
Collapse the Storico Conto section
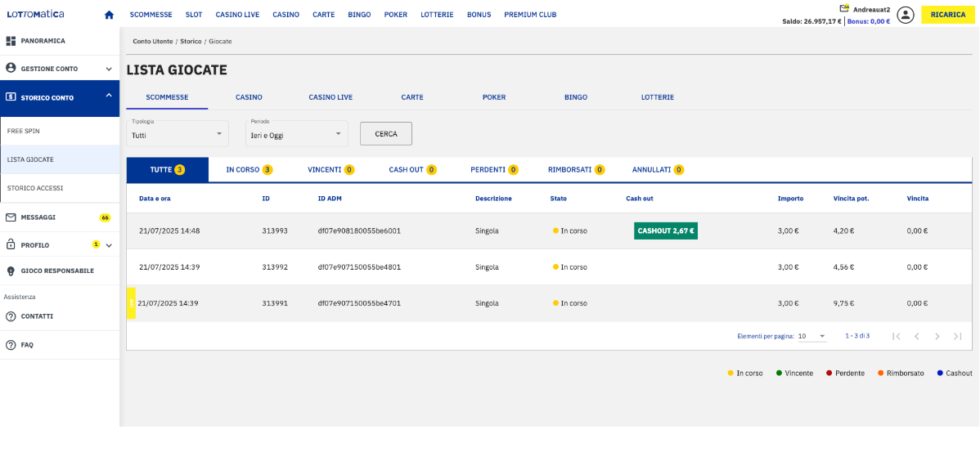coord(109,96)
